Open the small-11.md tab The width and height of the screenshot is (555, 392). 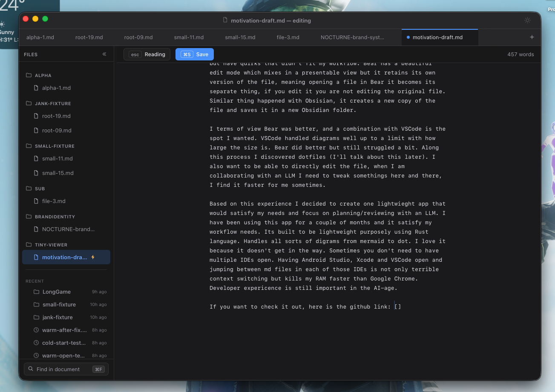click(189, 37)
